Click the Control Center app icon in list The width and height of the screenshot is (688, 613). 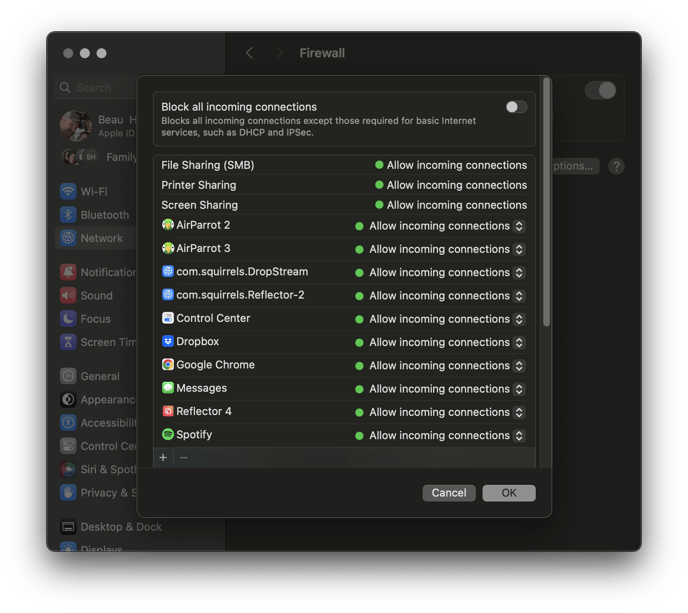pos(168,318)
